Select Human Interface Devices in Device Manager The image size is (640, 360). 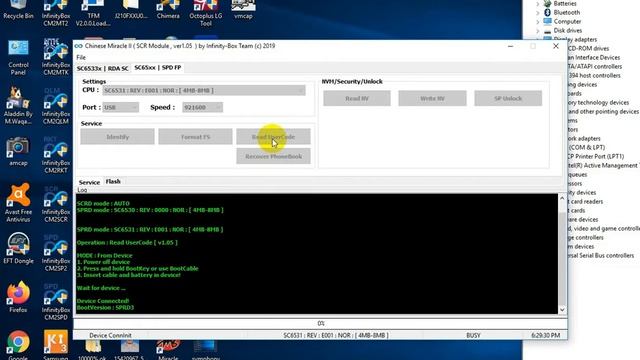tap(594, 58)
